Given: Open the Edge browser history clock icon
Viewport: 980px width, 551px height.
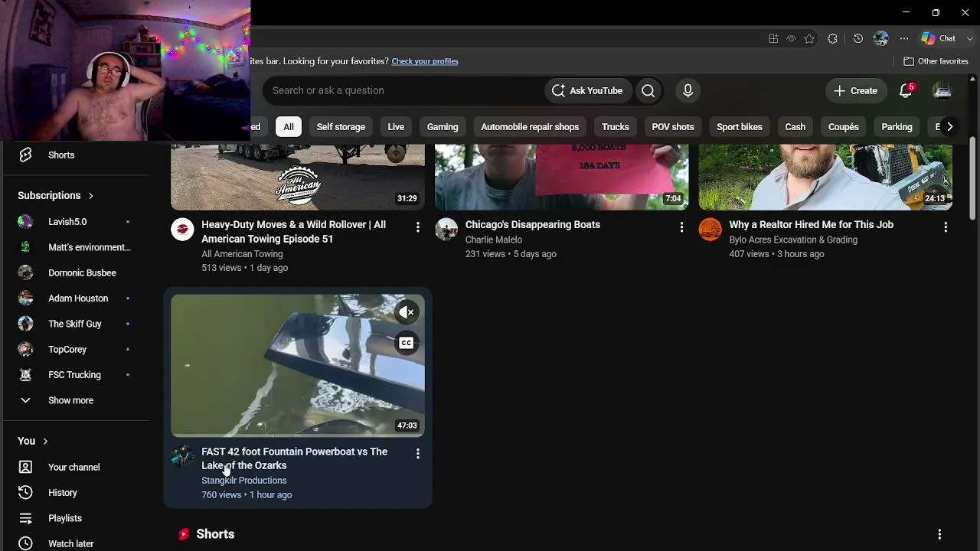Looking at the screenshot, I should pos(858,38).
